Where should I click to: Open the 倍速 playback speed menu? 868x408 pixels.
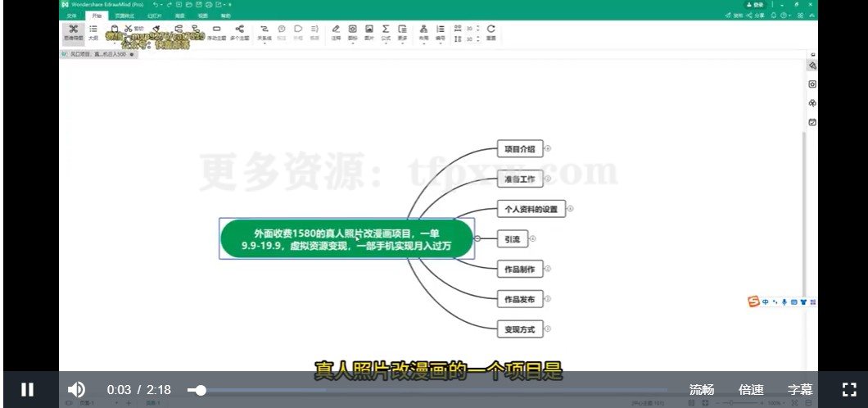[x=751, y=390]
